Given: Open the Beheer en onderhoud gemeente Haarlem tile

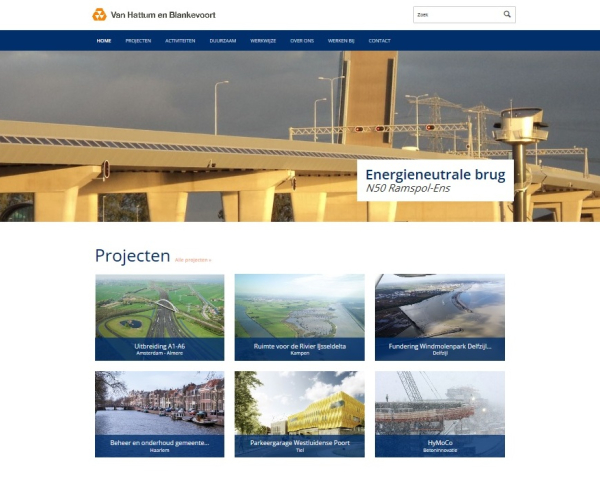Looking at the screenshot, I should 160,414.
